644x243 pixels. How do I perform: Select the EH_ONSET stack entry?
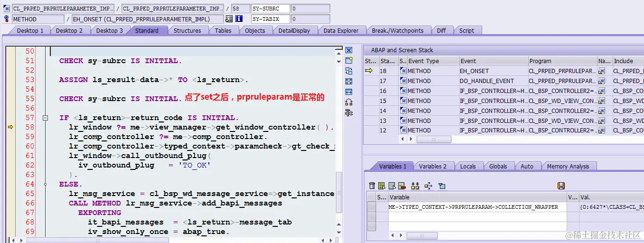(x=494, y=71)
